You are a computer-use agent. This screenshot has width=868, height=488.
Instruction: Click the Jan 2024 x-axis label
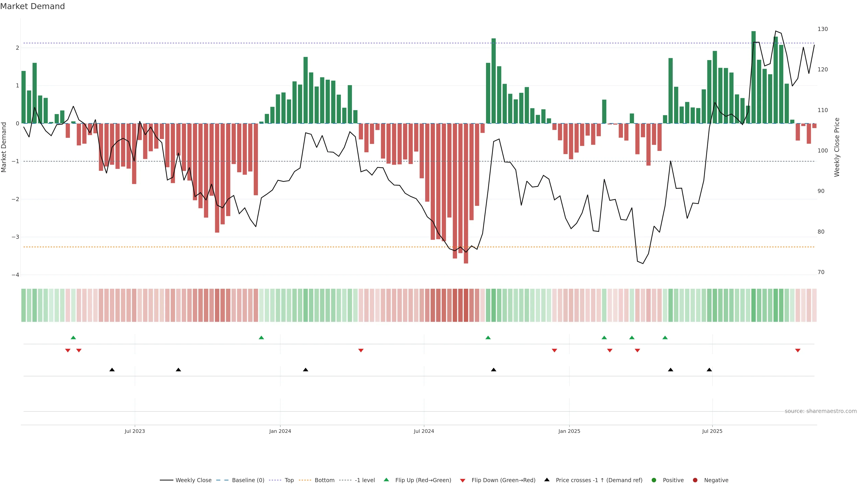tap(280, 431)
